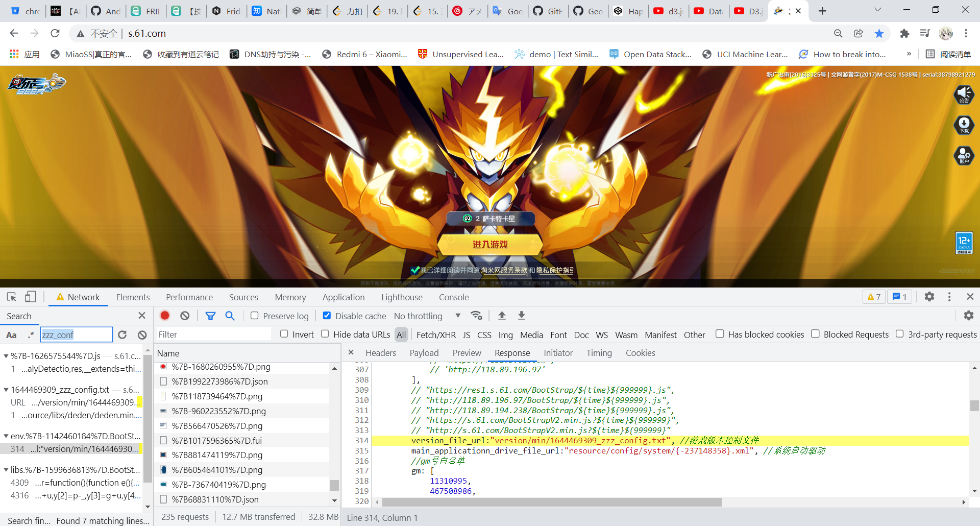Toggle the network filter funnel icon
This screenshot has height=526, width=980.
point(210,316)
